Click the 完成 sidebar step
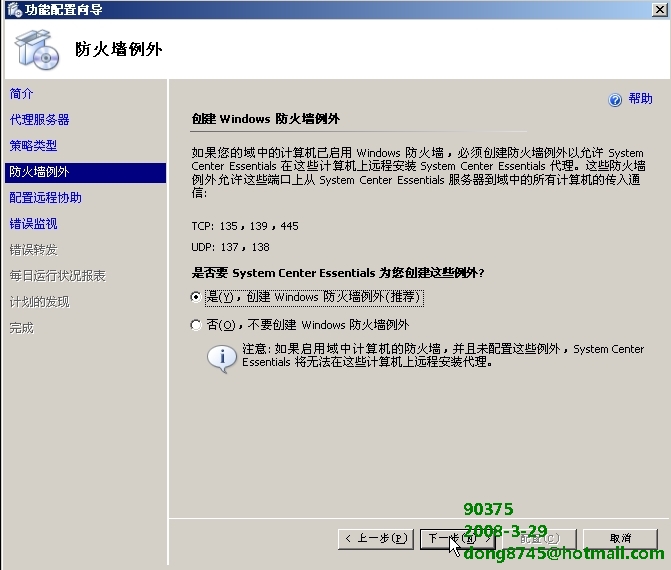 [x=21, y=328]
